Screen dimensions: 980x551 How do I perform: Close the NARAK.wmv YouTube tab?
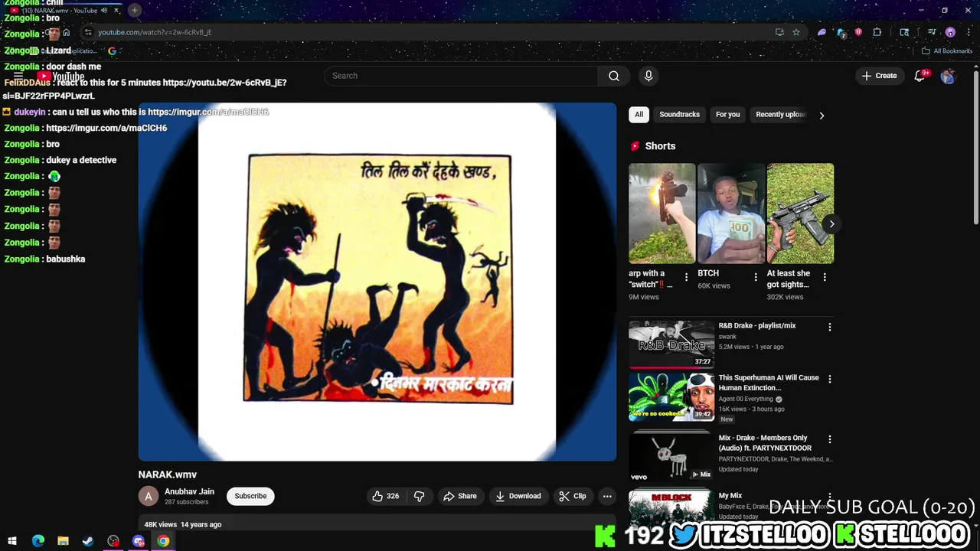point(116,10)
